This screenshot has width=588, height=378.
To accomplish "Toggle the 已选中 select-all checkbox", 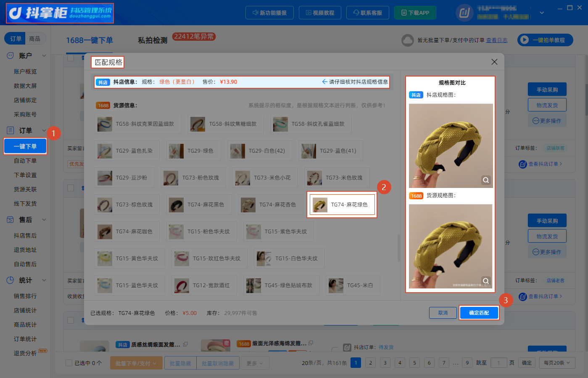I will 69,363.
